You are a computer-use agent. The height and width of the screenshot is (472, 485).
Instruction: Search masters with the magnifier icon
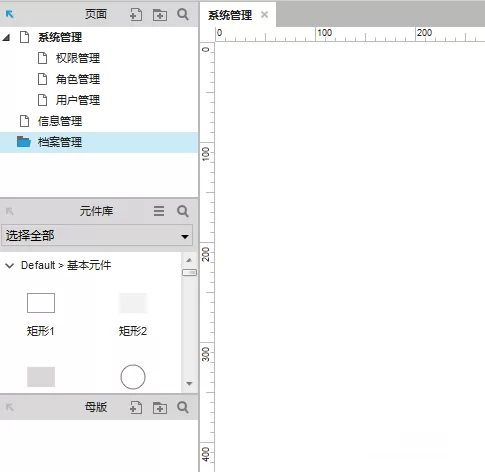183,407
